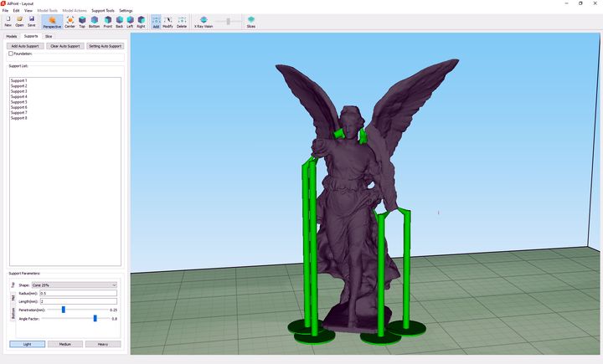
Task: Choose the Front view icon
Action: (107, 21)
